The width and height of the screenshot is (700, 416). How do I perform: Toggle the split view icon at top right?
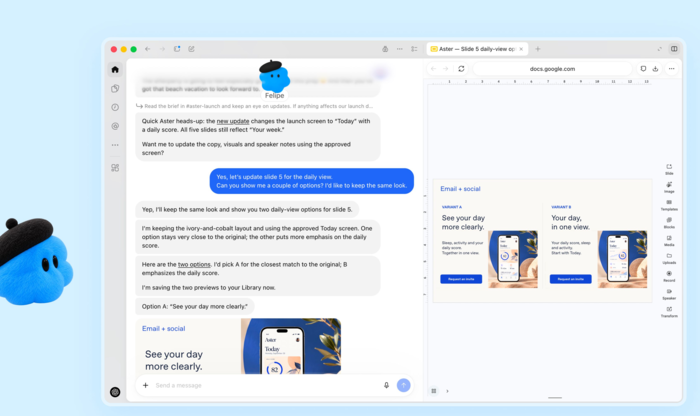tap(674, 49)
